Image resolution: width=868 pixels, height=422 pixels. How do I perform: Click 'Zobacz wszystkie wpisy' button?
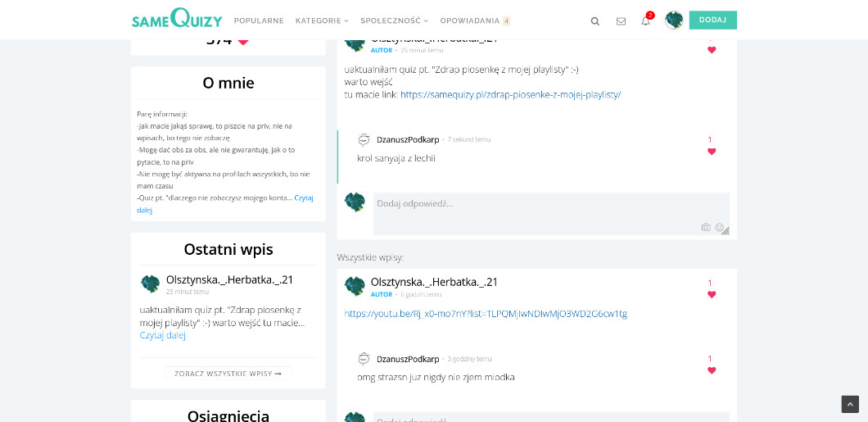click(x=228, y=374)
